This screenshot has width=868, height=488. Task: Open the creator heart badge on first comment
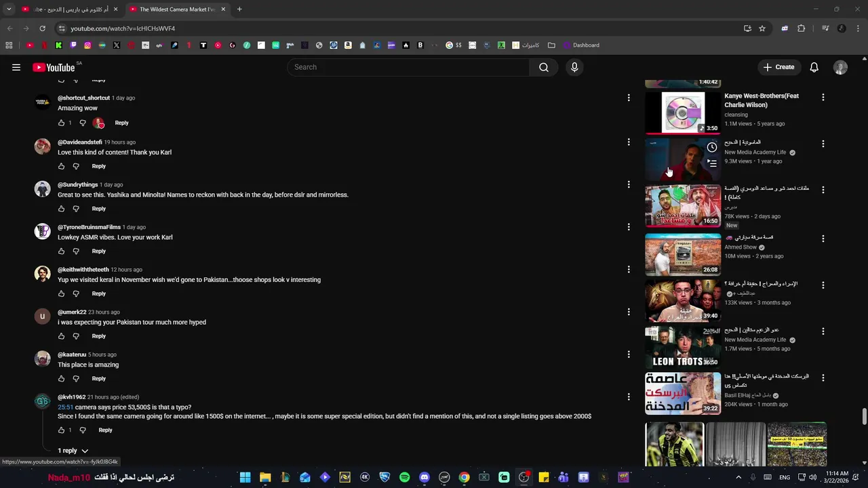99,123
